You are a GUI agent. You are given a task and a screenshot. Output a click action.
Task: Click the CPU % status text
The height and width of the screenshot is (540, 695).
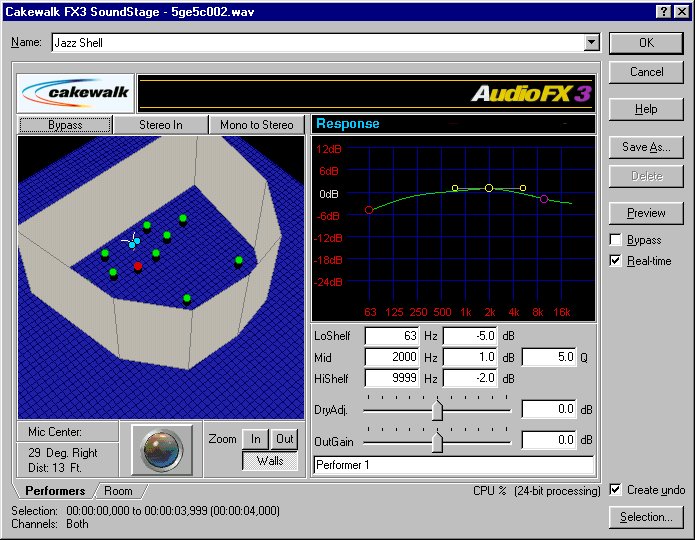489,491
